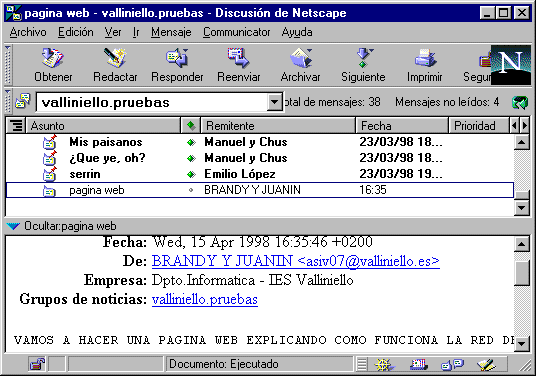Click the Imprimir printer icon
536x376 pixels.
(x=425, y=57)
